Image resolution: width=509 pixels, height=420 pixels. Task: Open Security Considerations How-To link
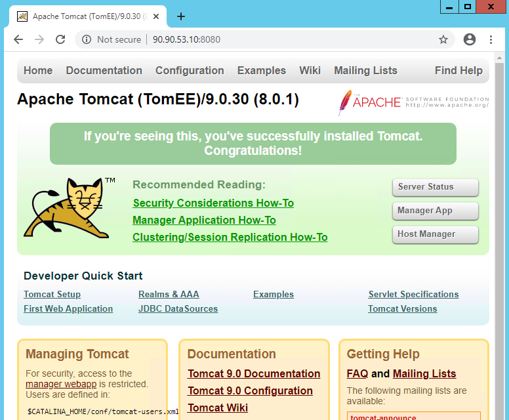pyautogui.click(x=213, y=203)
